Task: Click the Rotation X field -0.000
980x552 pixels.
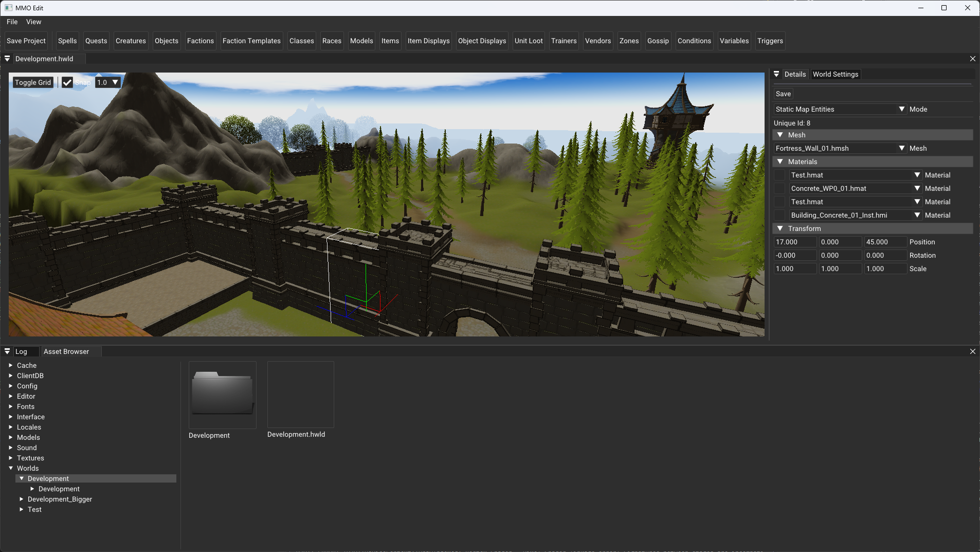Action: coord(795,255)
